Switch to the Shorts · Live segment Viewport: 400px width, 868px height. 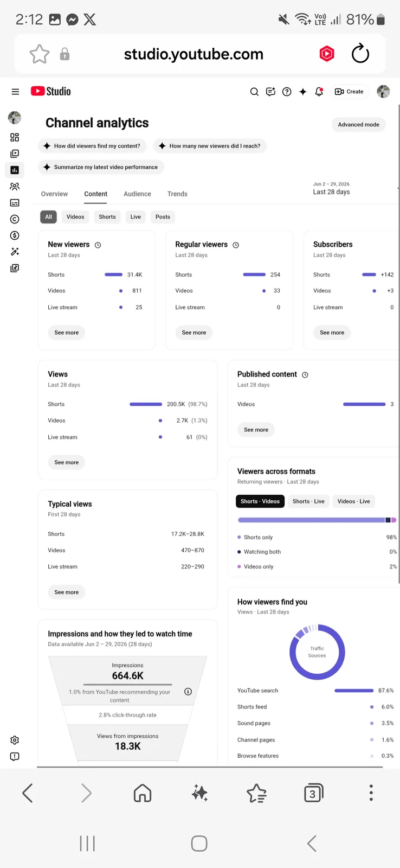click(x=308, y=501)
